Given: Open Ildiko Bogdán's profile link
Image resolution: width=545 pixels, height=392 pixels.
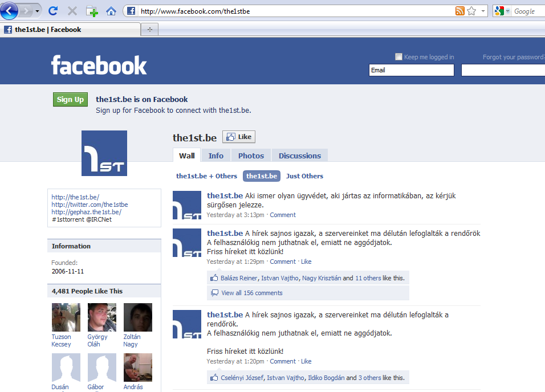Looking at the screenshot, I should tap(326, 378).
